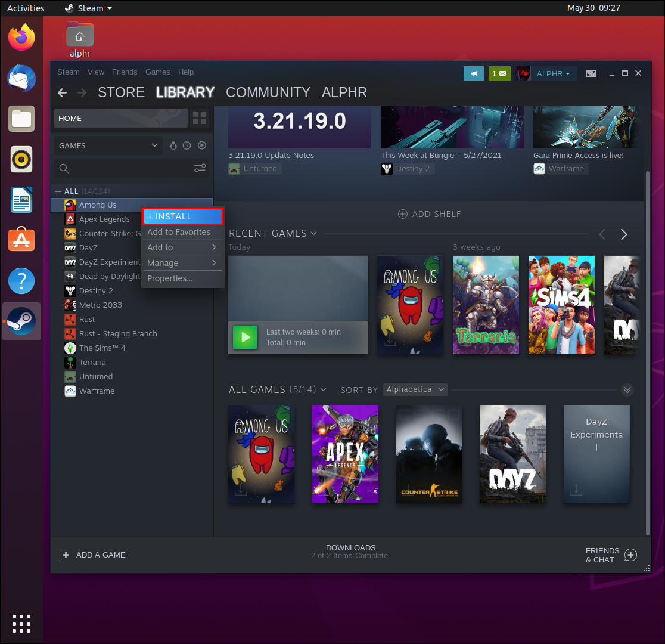Expand the Manage submenu

tap(182, 263)
